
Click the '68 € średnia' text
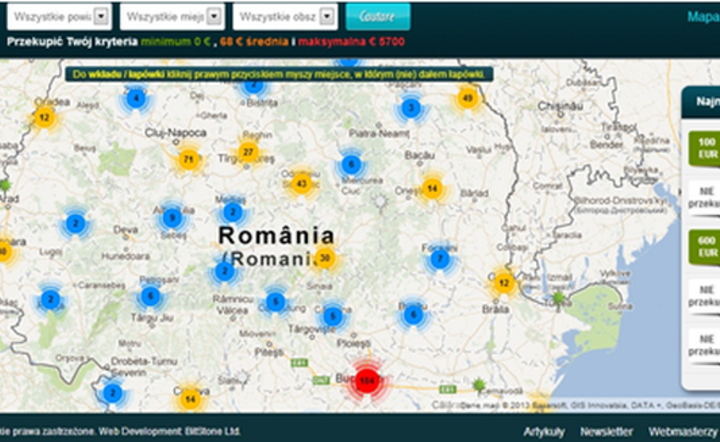pyautogui.click(x=254, y=42)
